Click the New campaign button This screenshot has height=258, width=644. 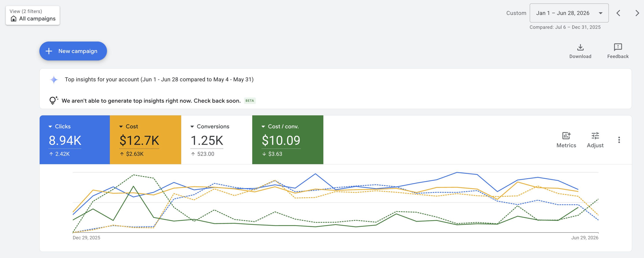(73, 51)
